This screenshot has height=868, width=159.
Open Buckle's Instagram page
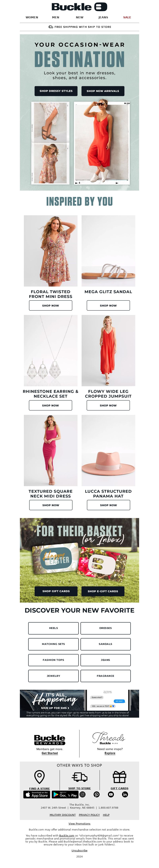(82, 794)
